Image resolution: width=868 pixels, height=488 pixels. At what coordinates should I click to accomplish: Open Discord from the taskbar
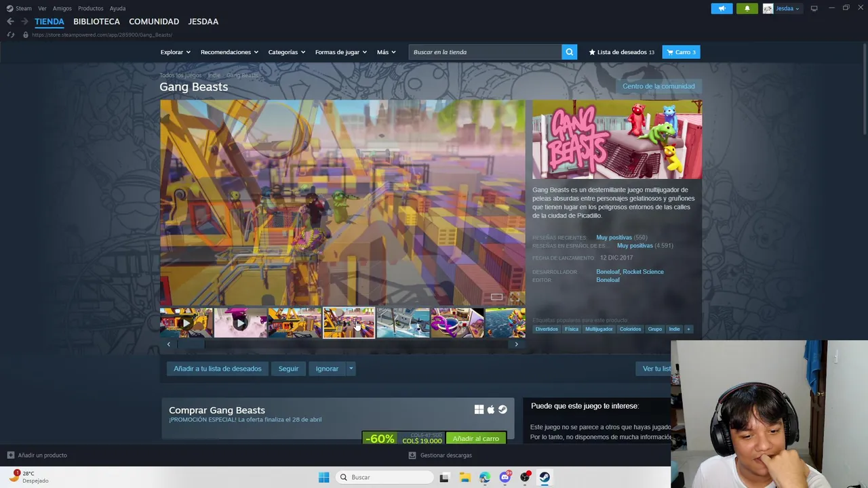point(505,477)
